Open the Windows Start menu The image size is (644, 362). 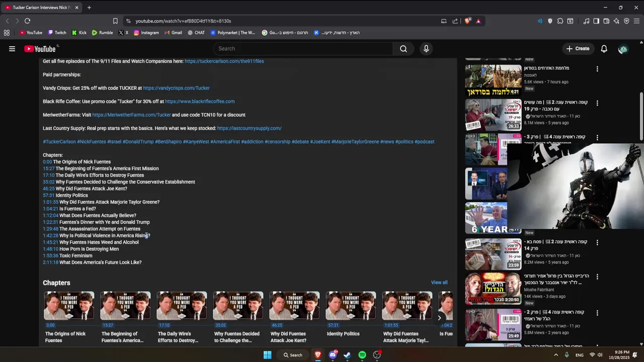267,355
